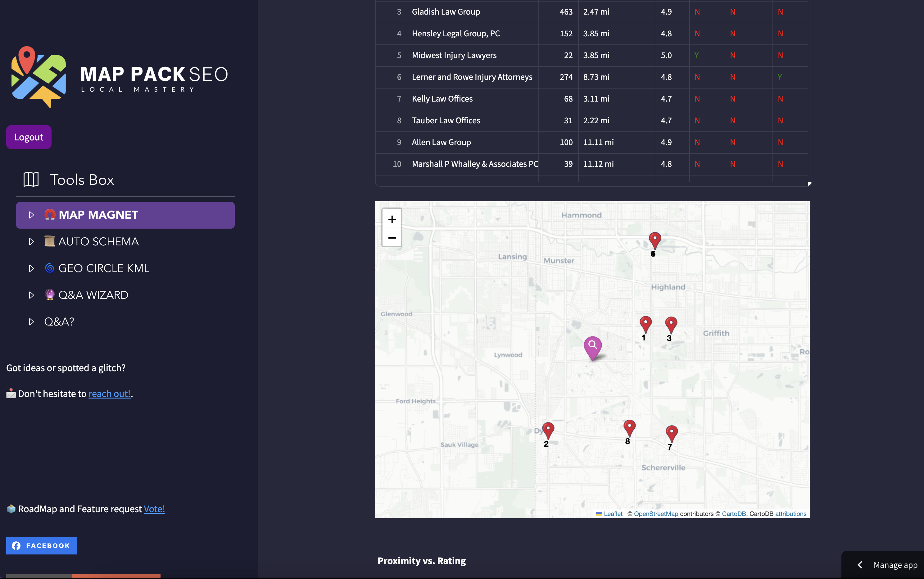
Task: Select the Tauber Law Offices cell
Action: click(x=473, y=121)
